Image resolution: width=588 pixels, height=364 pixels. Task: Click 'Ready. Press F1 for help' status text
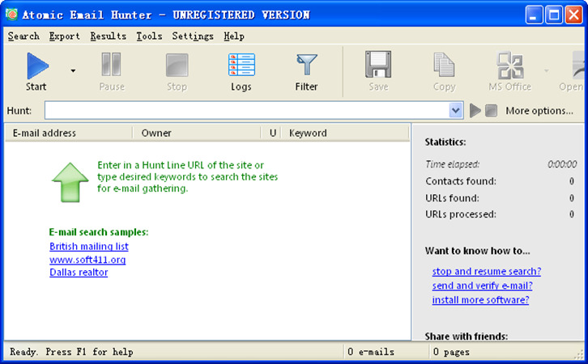coord(71,352)
